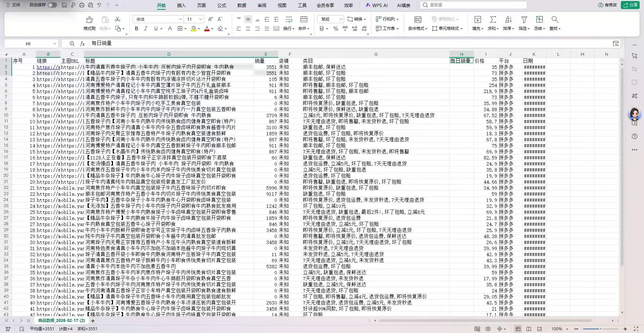The width and height of the screenshot is (644, 333).
Task: Click the fullscreen icon in the status bar
Action: coord(636,329)
